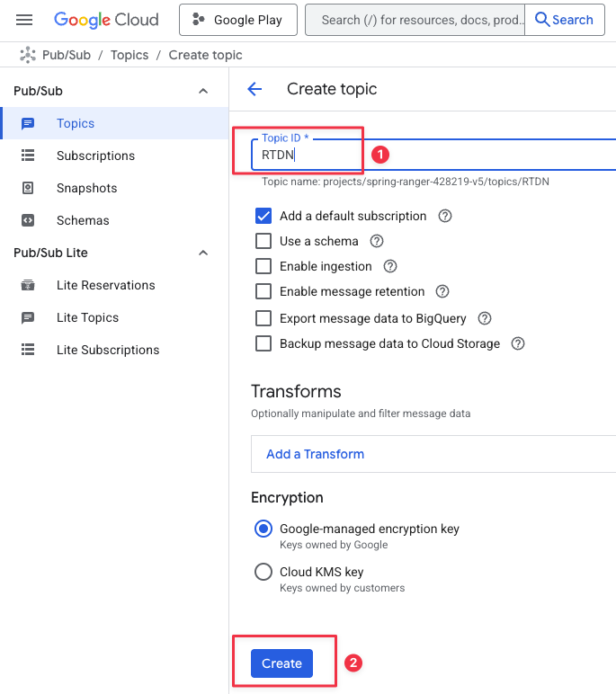
Task: Click into the Topic ID text field
Action: [432, 155]
